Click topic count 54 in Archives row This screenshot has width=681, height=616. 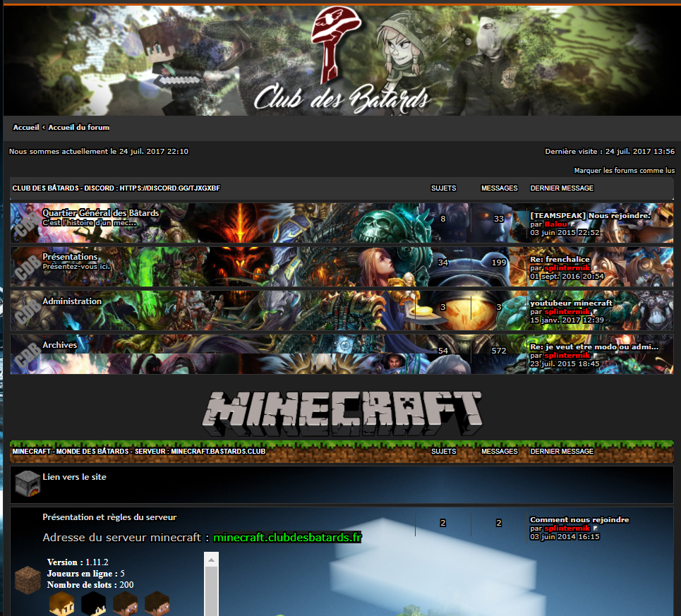click(443, 351)
